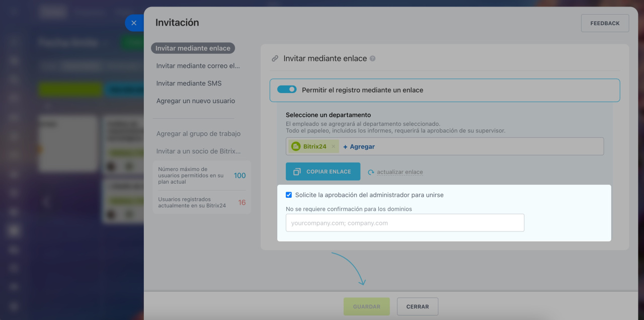Remove Bitrix24 department tag with x
The image size is (644, 320).
click(333, 146)
